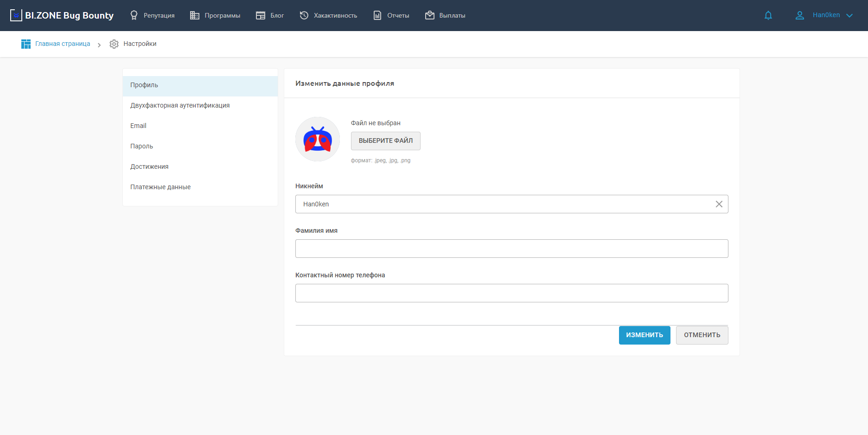Open the Репутация menu item
This screenshot has width=868, height=435.
[x=152, y=15]
